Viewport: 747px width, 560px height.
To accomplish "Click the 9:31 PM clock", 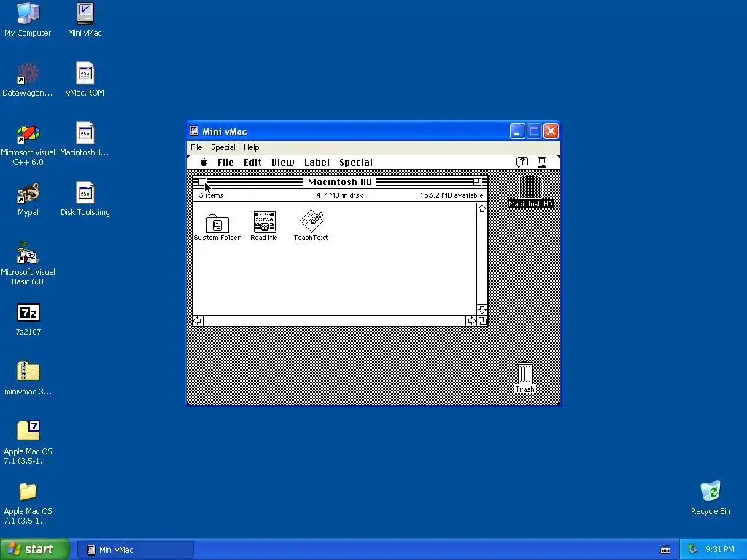I will point(720,550).
